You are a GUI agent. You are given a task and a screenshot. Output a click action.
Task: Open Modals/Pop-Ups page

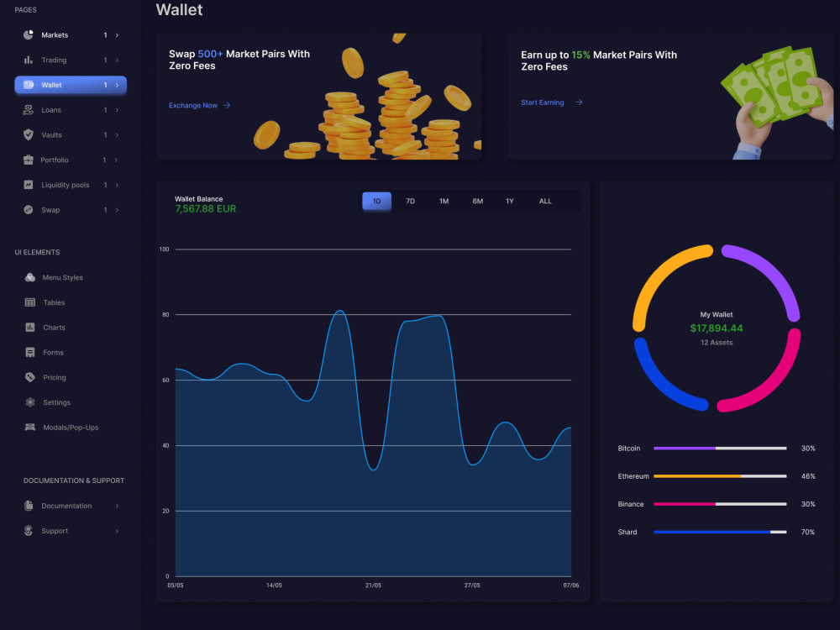pyautogui.click(x=71, y=428)
